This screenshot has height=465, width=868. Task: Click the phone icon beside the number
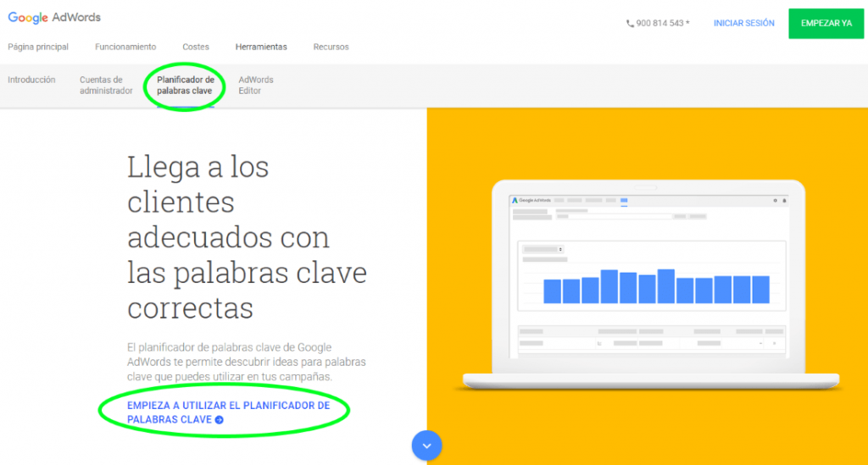click(630, 24)
